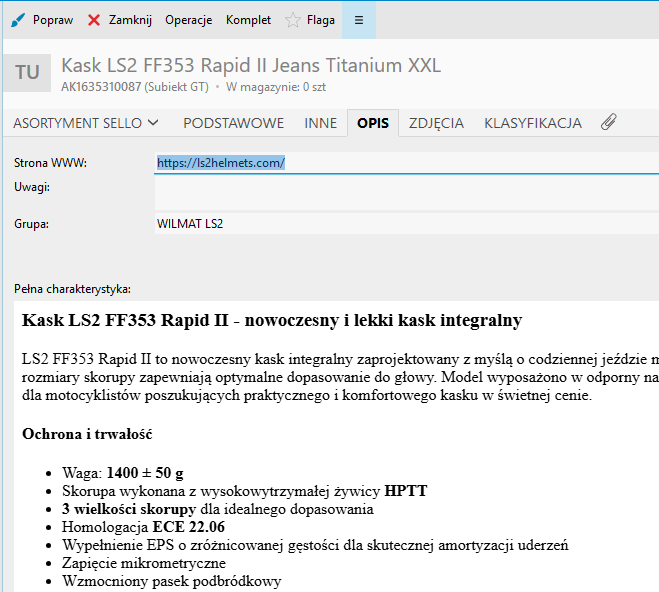Viewport: 659px width, 592px height.
Task: Click the Grupa field WILMAT LS2
Action: 407,224
